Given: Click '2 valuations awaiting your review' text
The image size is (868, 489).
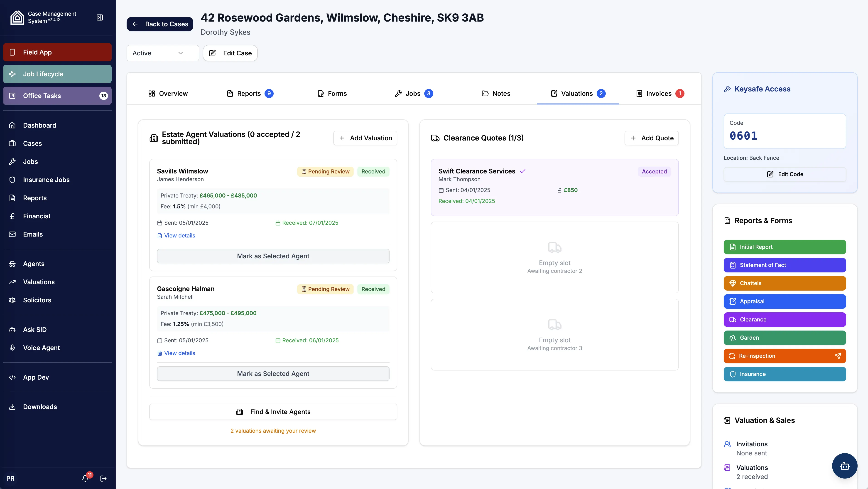Looking at the screenshot, I should point(273,431).
